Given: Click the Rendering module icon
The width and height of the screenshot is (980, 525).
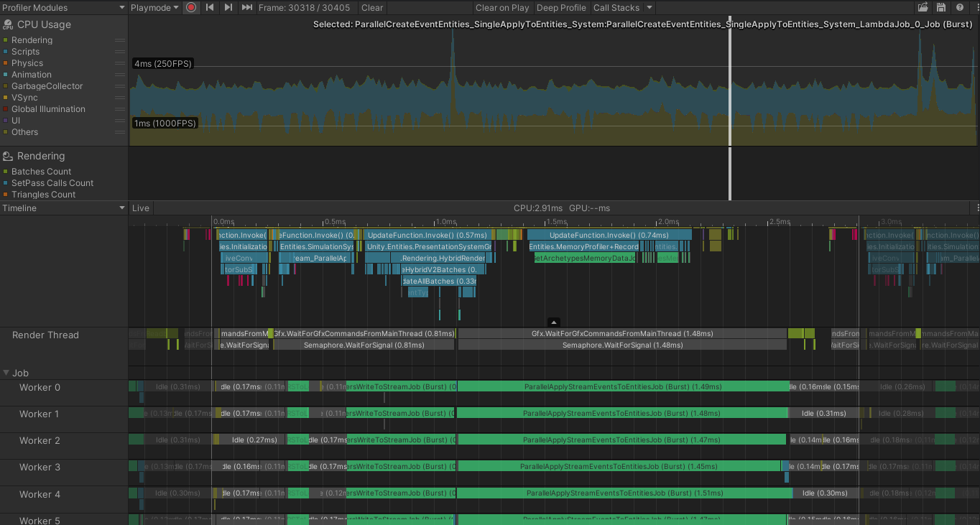Looking at the screenshot, I should point(6,155).
